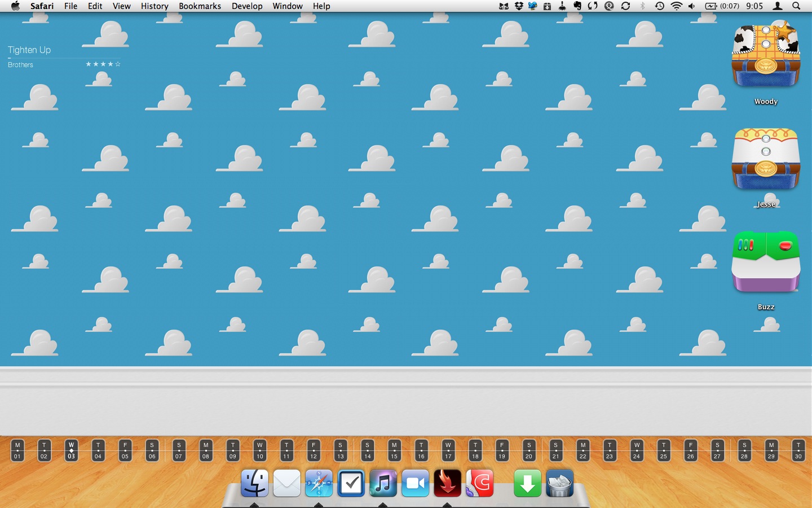
Task: Open the File menu
Action: point(71,6)
